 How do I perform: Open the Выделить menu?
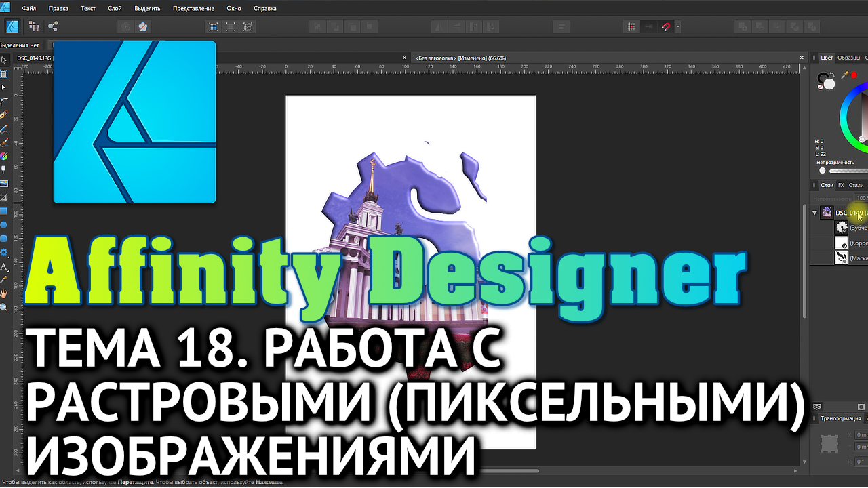147,9
